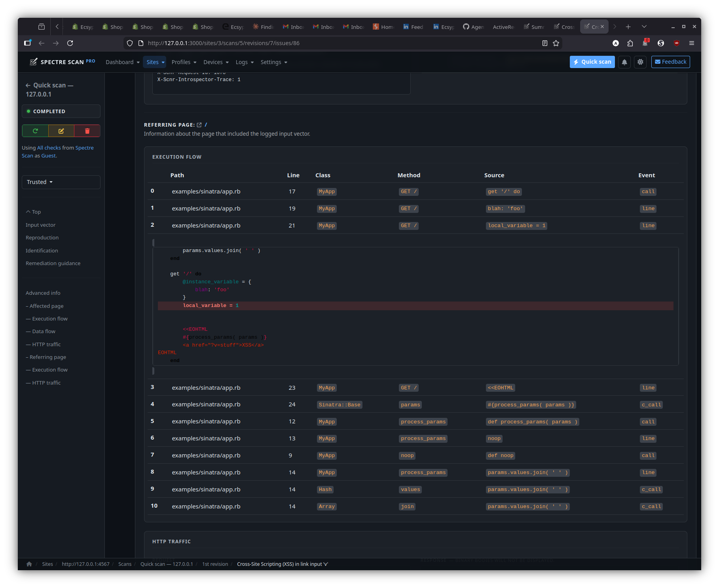Switch to the LinkedIn 'Feed' browser tab
Screen dimensions: 719x588
pos(413,27)
